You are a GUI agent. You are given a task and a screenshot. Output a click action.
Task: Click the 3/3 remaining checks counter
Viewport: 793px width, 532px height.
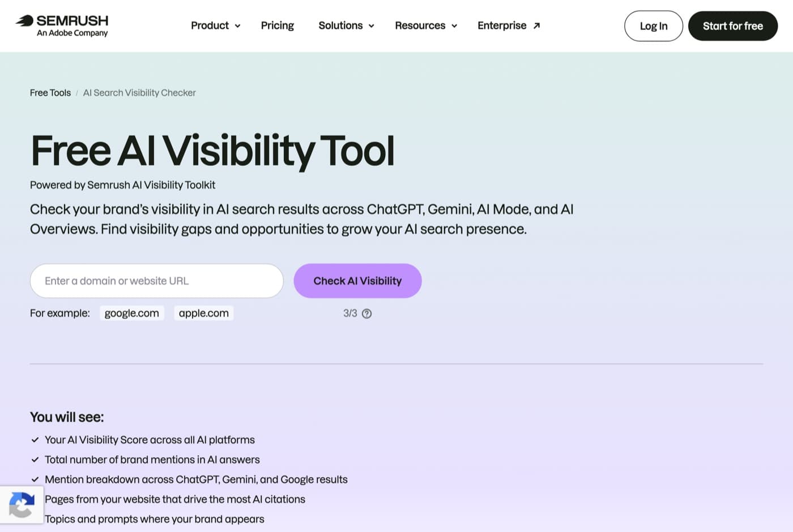click(x=350, y=314)
